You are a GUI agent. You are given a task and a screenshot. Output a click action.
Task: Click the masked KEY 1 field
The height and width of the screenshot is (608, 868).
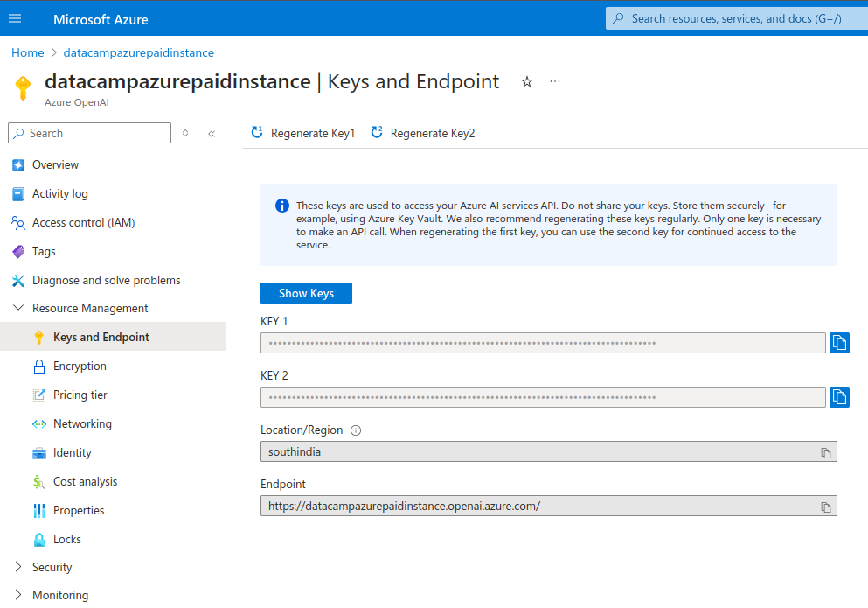tap(543, 343)
